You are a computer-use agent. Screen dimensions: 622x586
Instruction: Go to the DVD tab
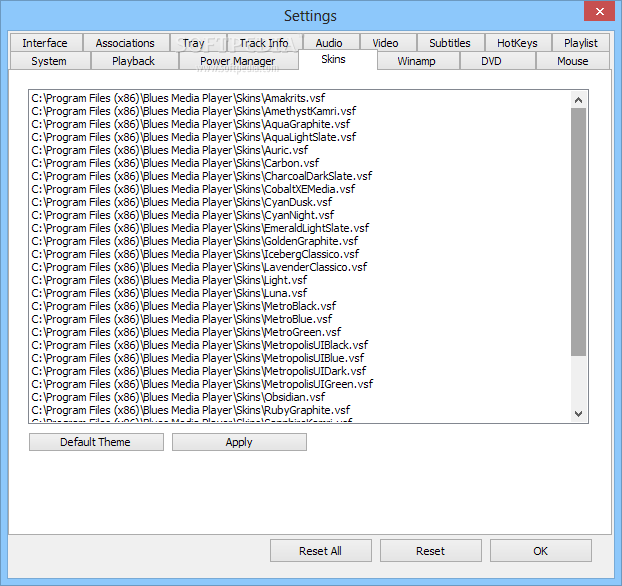pyautogui.click(x=498, y=61)
